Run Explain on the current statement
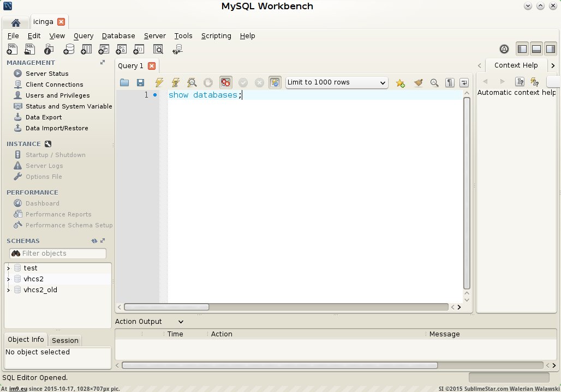Viewport: 561px width, 392px height. pos(192,82)
